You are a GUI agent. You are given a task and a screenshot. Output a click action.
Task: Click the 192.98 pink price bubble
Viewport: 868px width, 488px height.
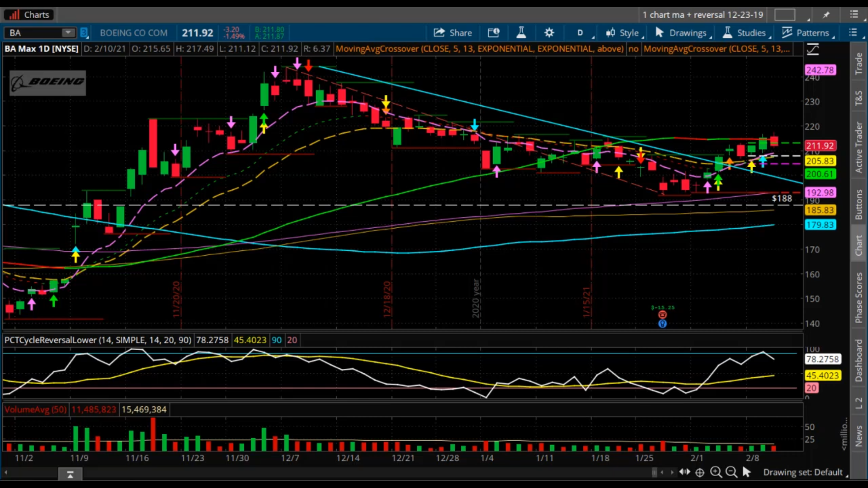(x=820, y=192)
